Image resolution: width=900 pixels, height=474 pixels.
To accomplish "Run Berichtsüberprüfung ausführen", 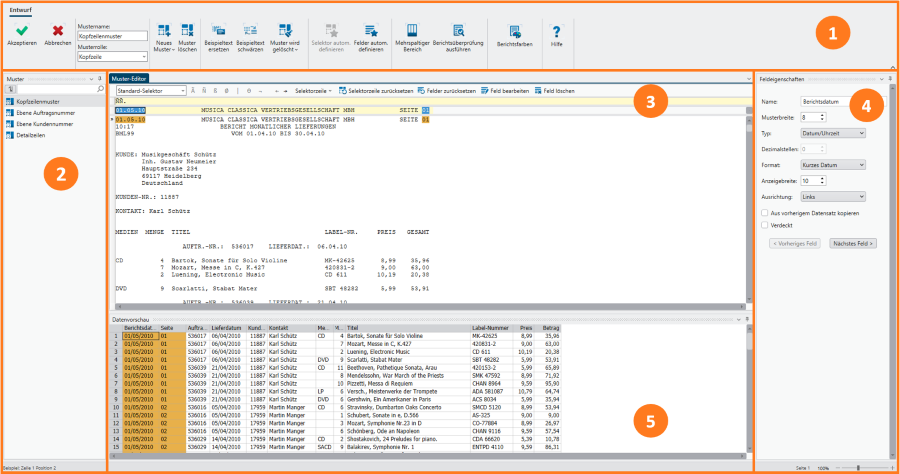I will pos(458,31).
